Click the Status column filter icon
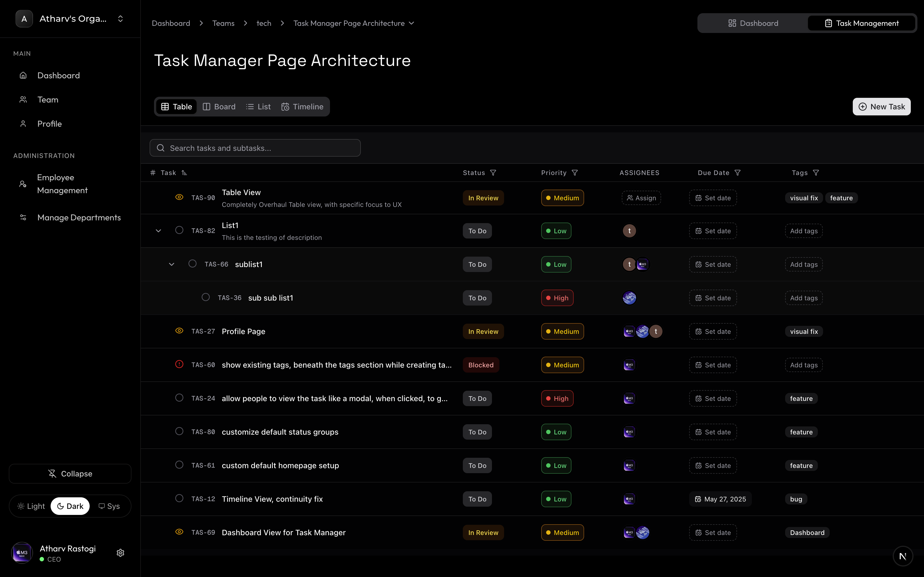Viewport: 924px width, 577px height. (493, 173)
